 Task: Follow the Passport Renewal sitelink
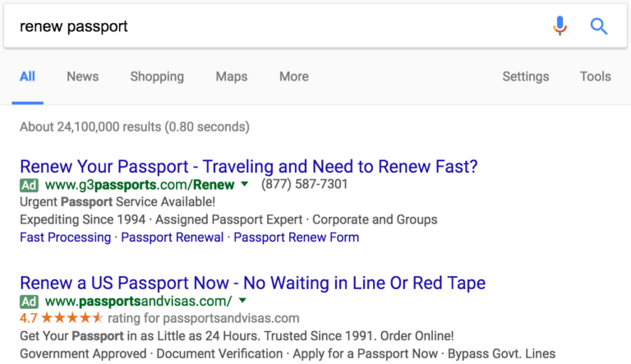pyautogui.click(x=173, y=237)
